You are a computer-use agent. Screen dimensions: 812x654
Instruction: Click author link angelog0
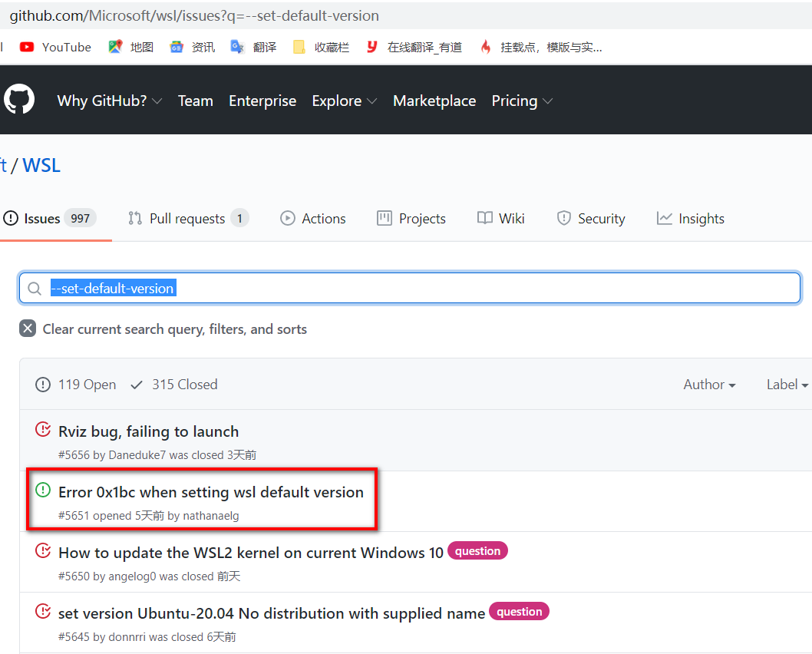click(x=132, y=576)
